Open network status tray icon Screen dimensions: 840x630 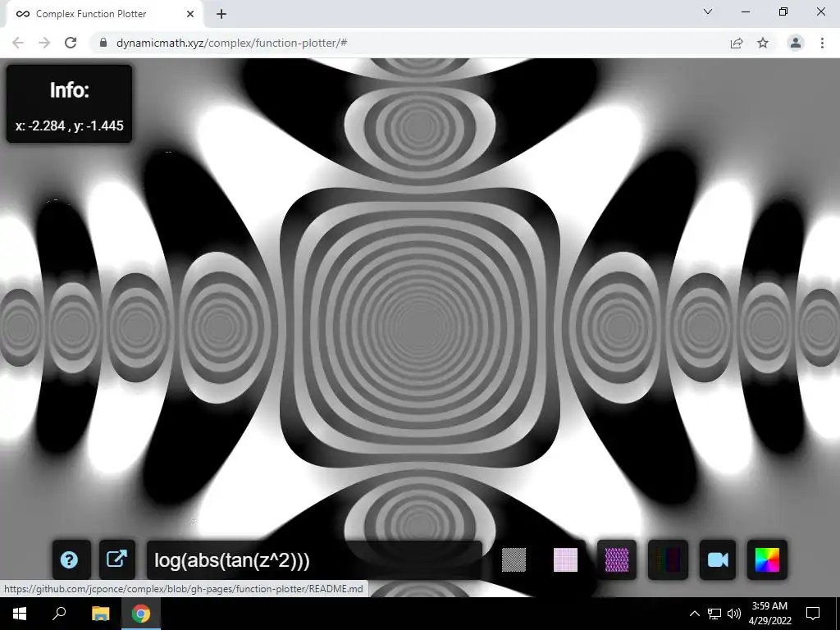pyautogui.click(x=714, y=614)
